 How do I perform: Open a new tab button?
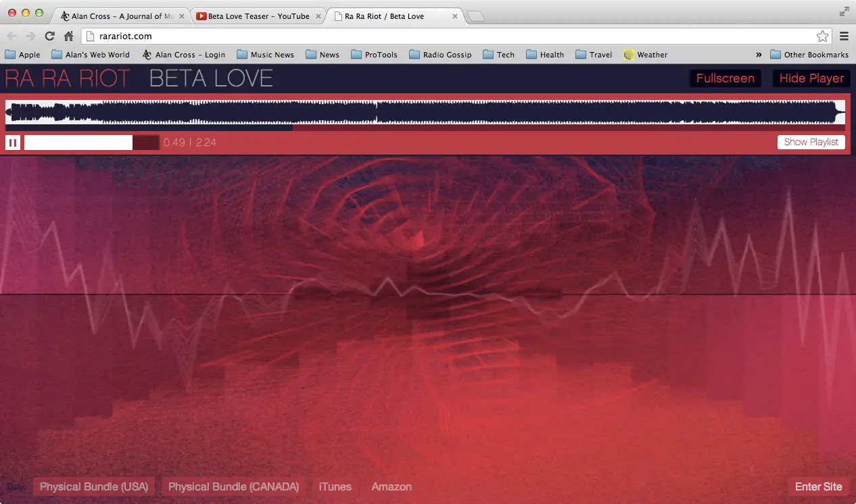(x=476, y=17)
